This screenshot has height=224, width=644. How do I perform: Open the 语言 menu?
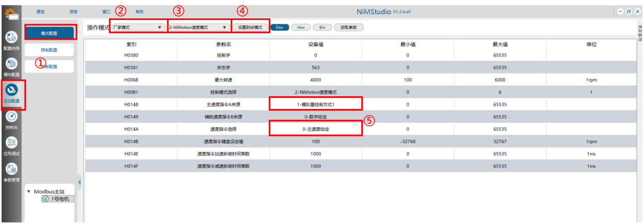[x=73, y=11]
